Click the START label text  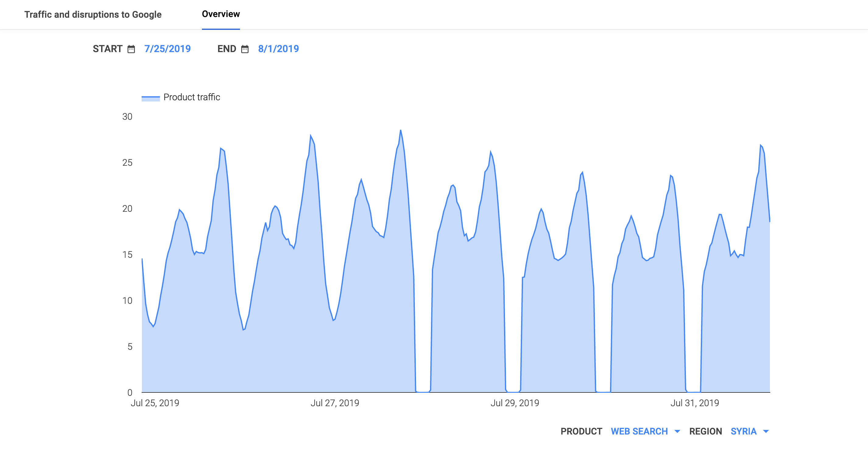click(108, 49)
